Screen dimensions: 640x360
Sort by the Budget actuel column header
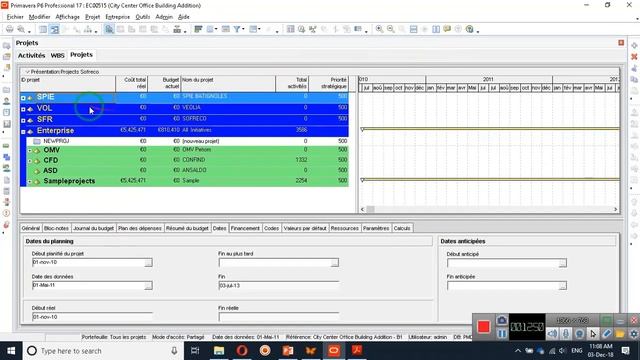(x=164, y=83)
